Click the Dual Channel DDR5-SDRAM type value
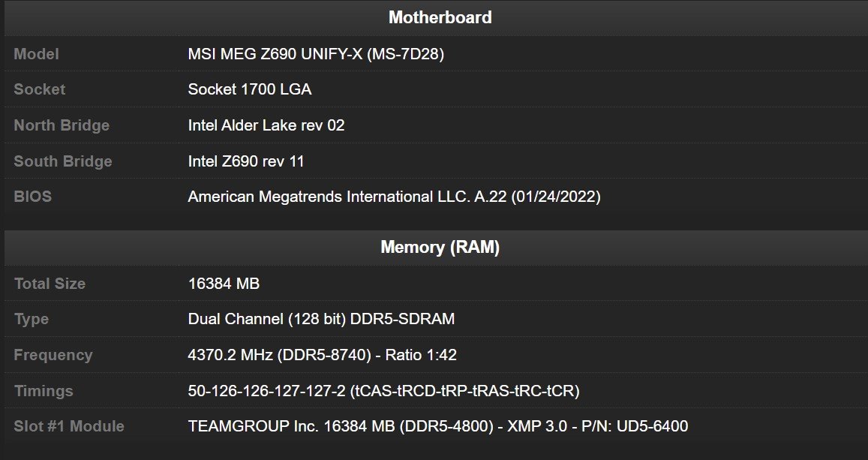 [321, 320]
